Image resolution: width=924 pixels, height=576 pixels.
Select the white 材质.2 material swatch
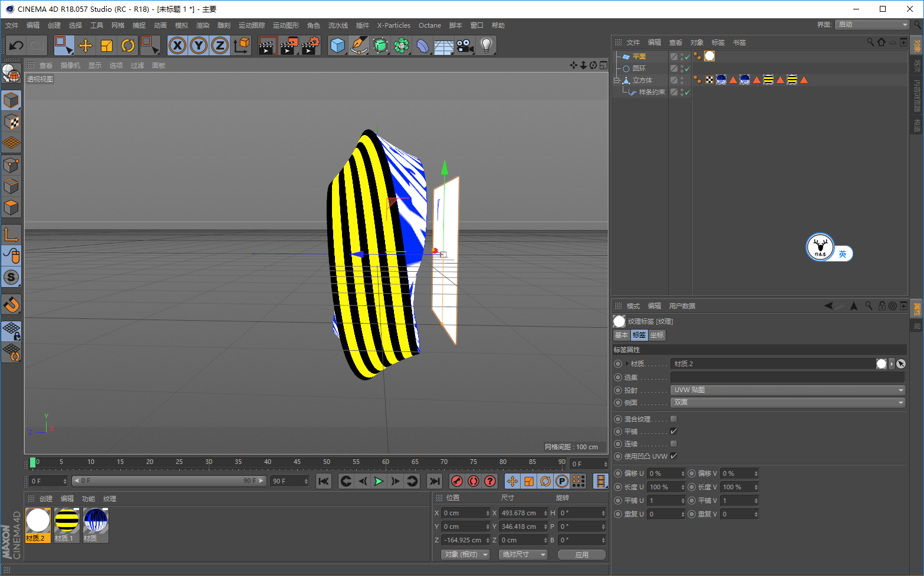(x=38, y=525)
